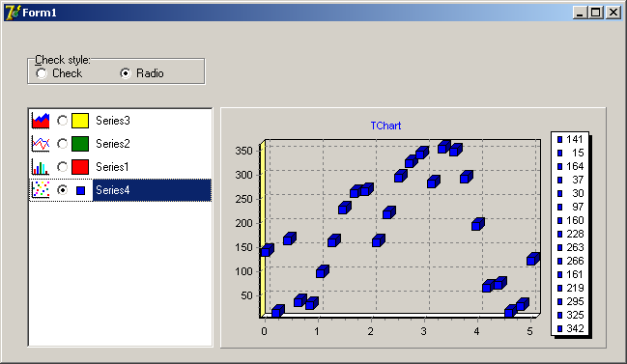Click legend entry 228
The height and width of the screenshot is (364, 627).
click(570, 235)
